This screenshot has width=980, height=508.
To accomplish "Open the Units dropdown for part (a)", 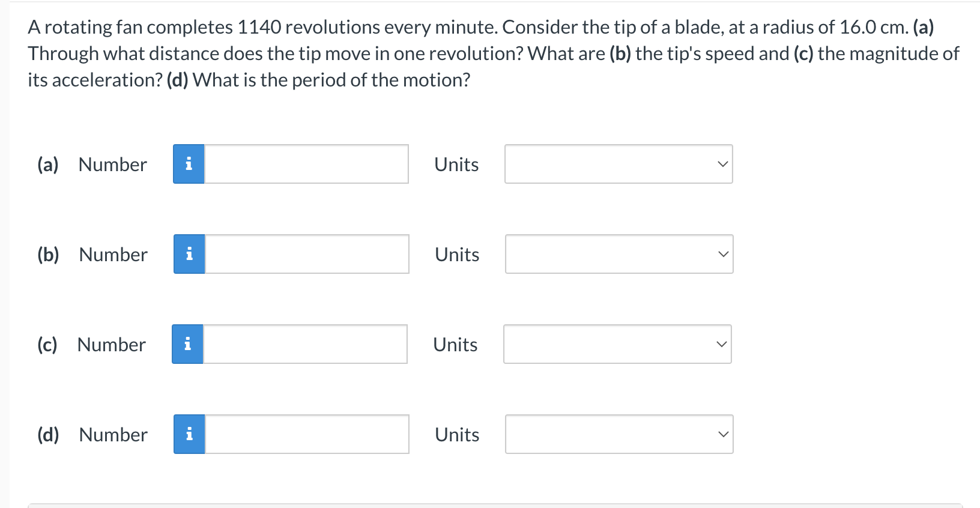I will (619, 164).
